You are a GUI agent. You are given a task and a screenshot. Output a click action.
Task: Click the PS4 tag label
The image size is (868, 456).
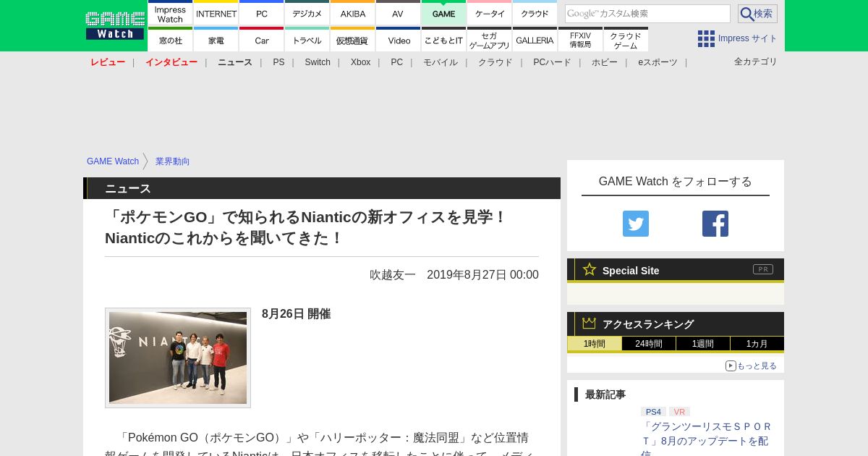click(653, 412)
